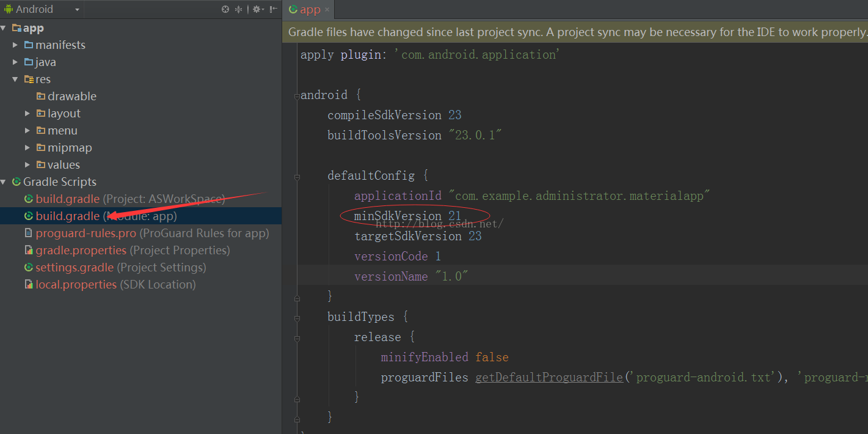Click on versionCode 1 line
Image resolution: width=868 pixels, height=434 pixels.
coord(398,256)
